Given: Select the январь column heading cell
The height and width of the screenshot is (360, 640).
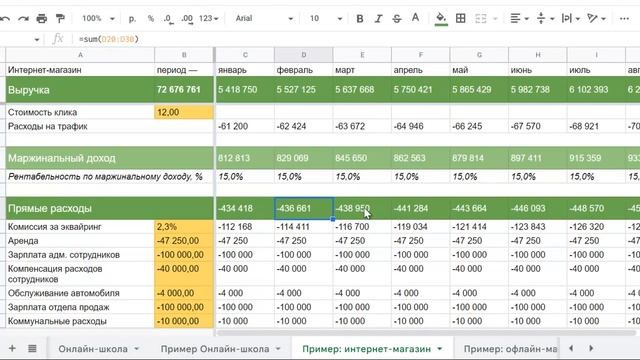Looking at the screenshot, I should coord(245,70).
